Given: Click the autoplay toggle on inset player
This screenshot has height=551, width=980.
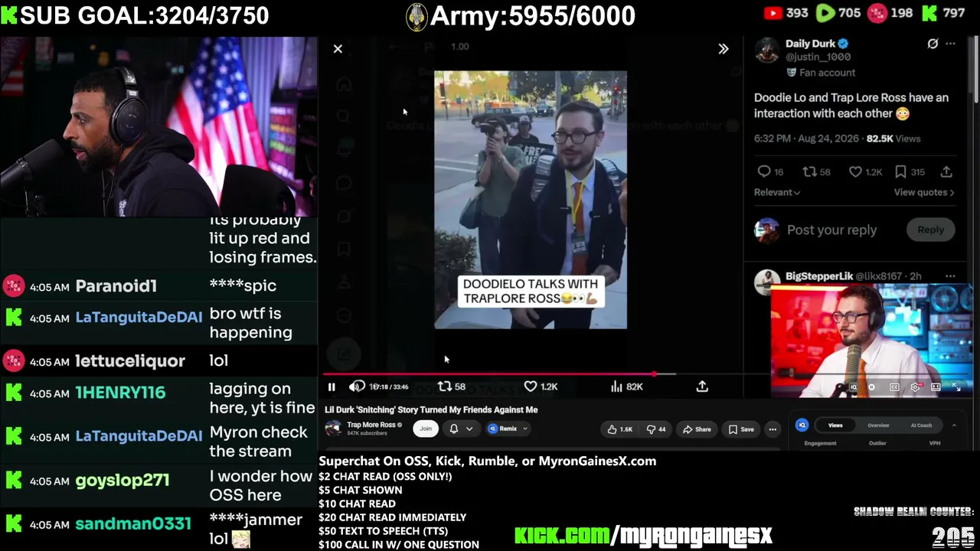Looking at the screenshot, I should coord(872,387).
